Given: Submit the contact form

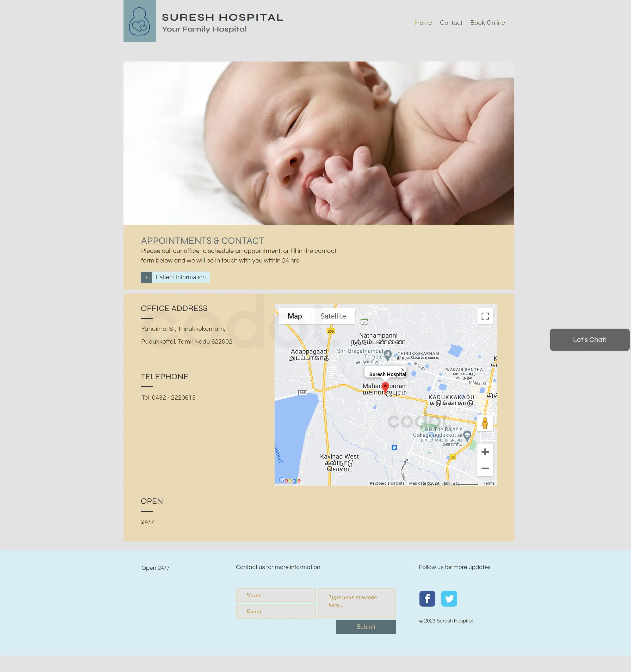Looking at the screenshot, I should pos(366,626).
